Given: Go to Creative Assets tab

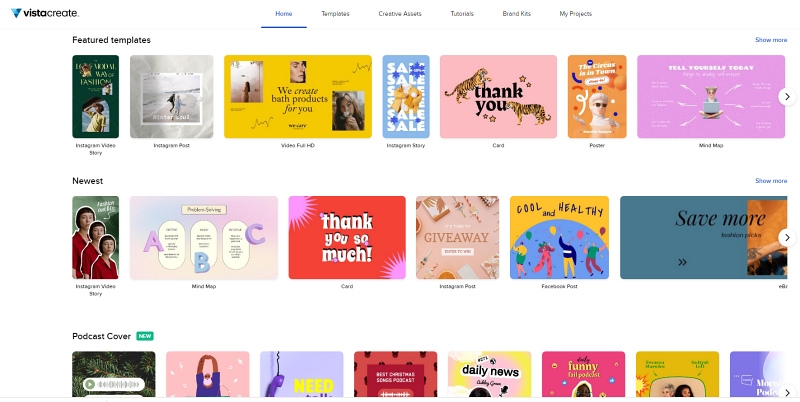Looking at the screenshot, I should [x=400, y=14].
